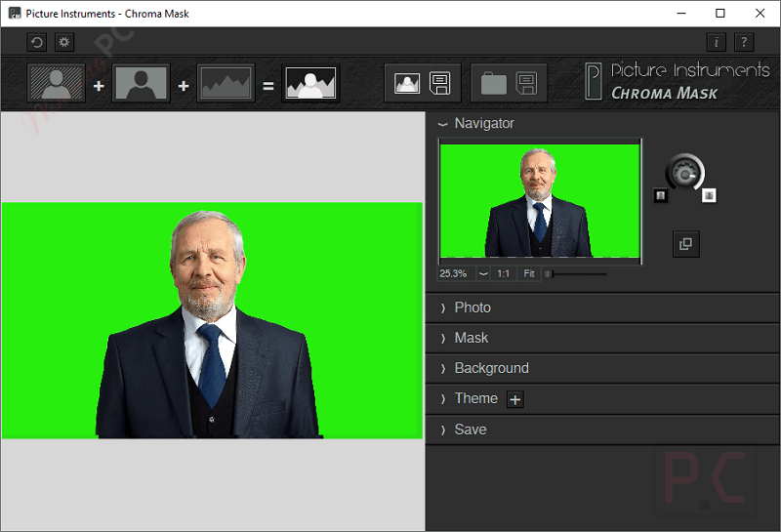
Task: Click the compare windows icon in Navigator
Action: point(685,244)
